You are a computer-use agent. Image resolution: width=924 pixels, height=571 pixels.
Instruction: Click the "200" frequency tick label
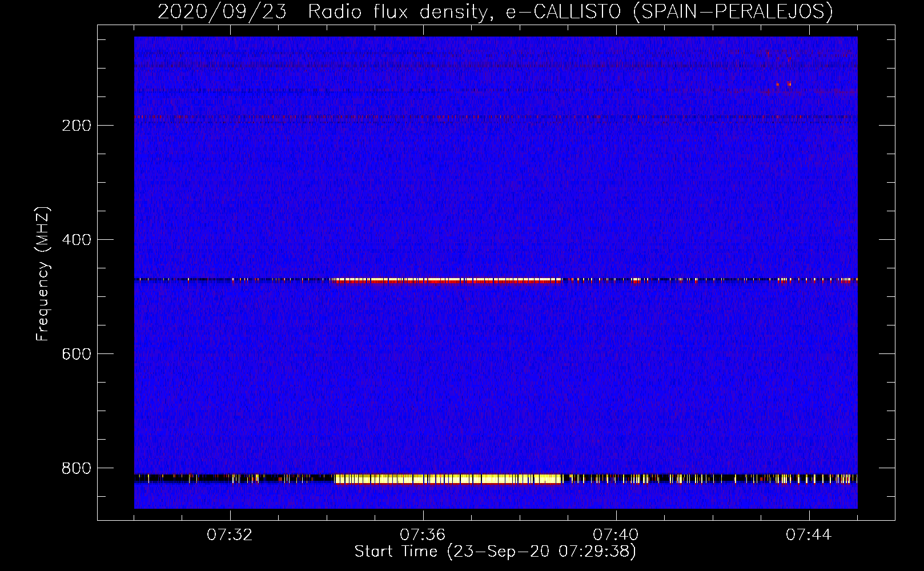[x=77, y=126]
